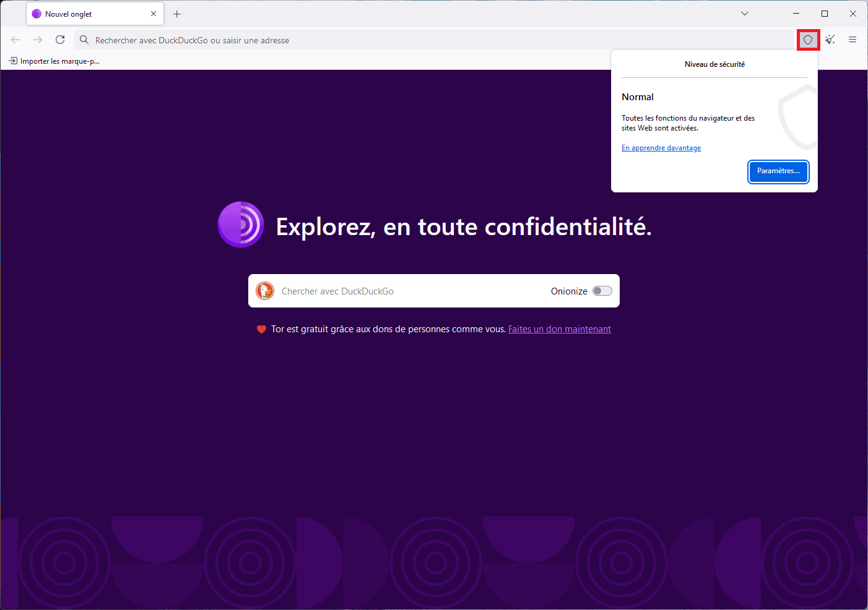Viewport: 868px width, 610px height.
Task: Click the Normal security level text
Action: point(638,97)
